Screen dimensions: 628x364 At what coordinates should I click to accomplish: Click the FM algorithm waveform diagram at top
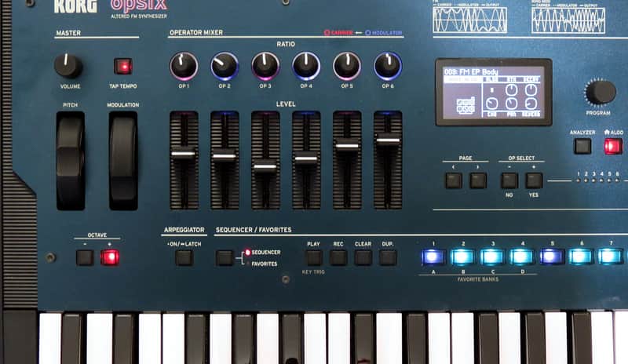pos(469,20)
